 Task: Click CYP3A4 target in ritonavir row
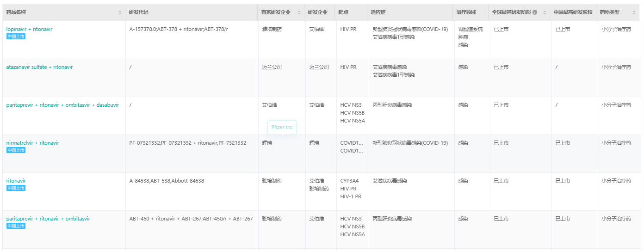[350, 181]
